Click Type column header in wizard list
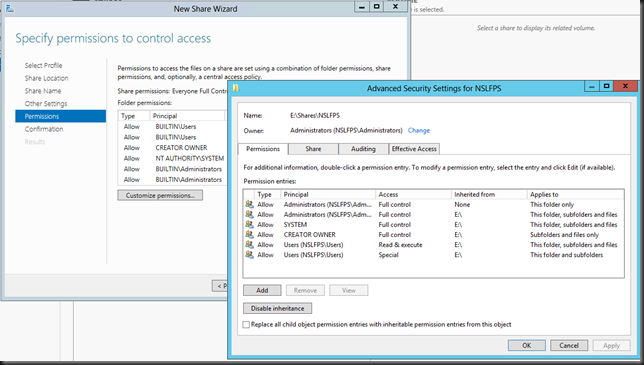Image resolution: width=644 pixels, height=365 pixels. [134, 116]
